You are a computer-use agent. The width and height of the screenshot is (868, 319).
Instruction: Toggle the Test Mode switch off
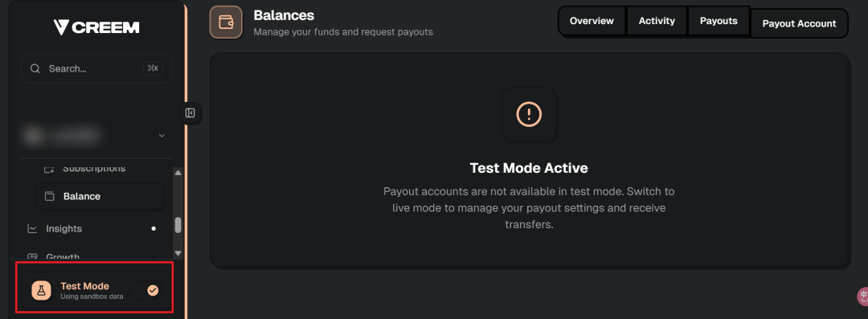click(147, 290)
